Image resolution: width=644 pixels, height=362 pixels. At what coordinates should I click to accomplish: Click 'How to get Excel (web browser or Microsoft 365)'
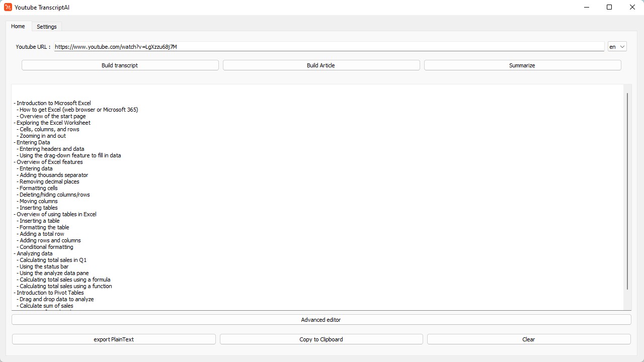pos(78,110)
